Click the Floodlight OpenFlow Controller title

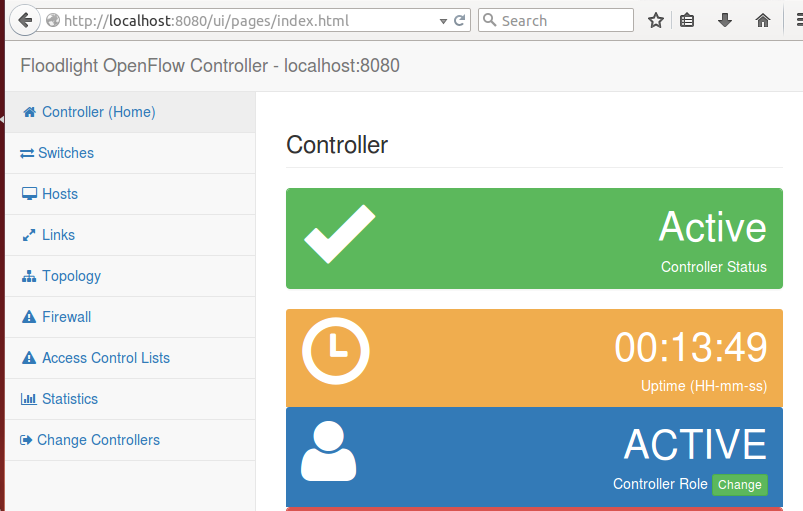point(209,66)
